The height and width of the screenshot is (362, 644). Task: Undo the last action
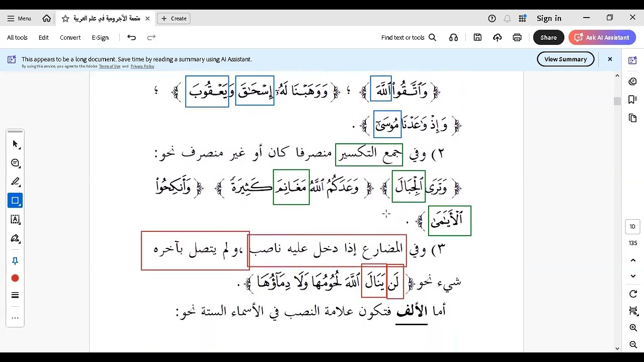click(131, 37)
